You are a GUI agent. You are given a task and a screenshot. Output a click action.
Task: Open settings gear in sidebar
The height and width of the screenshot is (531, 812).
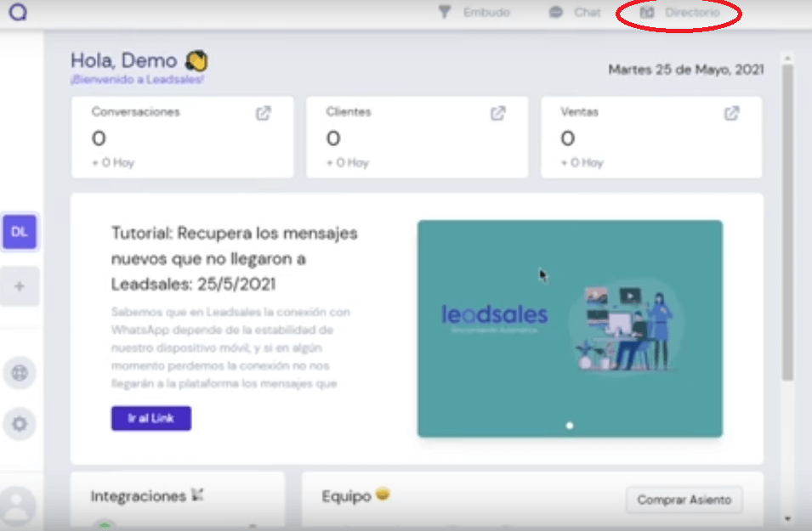point(20,424)
